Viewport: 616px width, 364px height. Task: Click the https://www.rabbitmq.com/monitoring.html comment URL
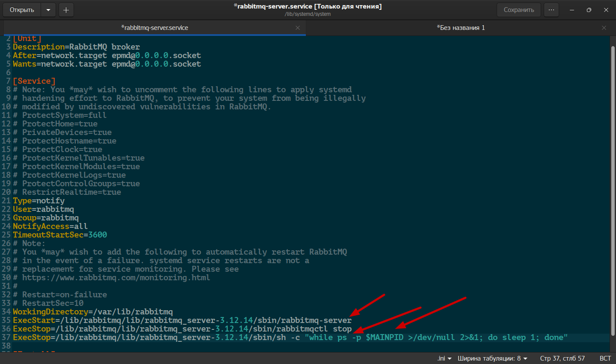click(116, 278)
